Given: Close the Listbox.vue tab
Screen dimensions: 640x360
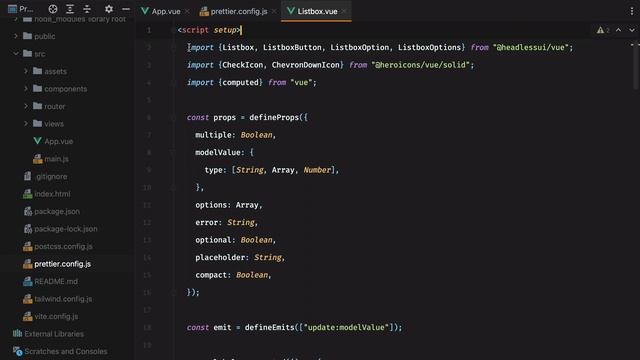Looking at the screenshot, I should [x=344, y=11].
